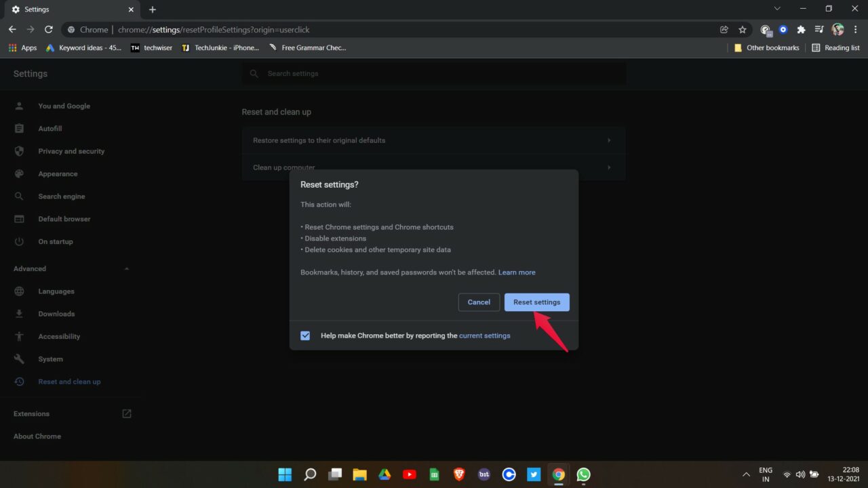Open the blue C app on the taskbar

click(x=509, y=474)
